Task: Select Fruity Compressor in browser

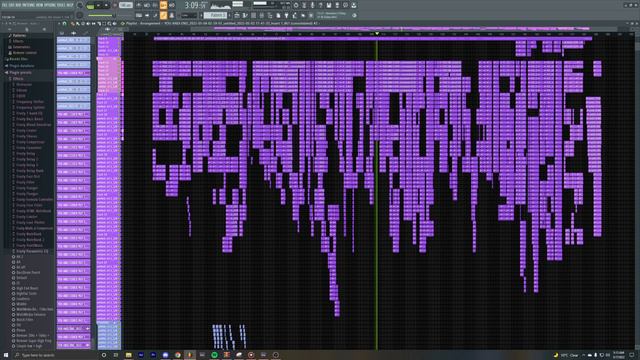Action: point(29,142)
